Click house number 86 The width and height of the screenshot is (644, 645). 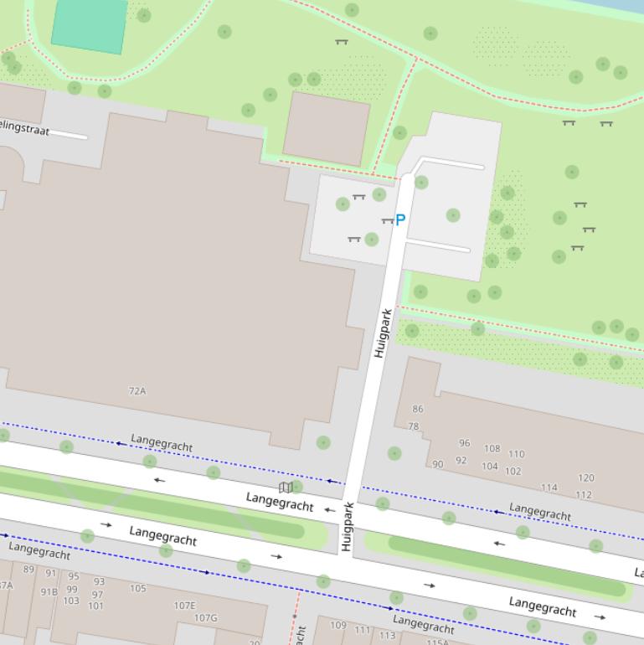tap(417, 409)
